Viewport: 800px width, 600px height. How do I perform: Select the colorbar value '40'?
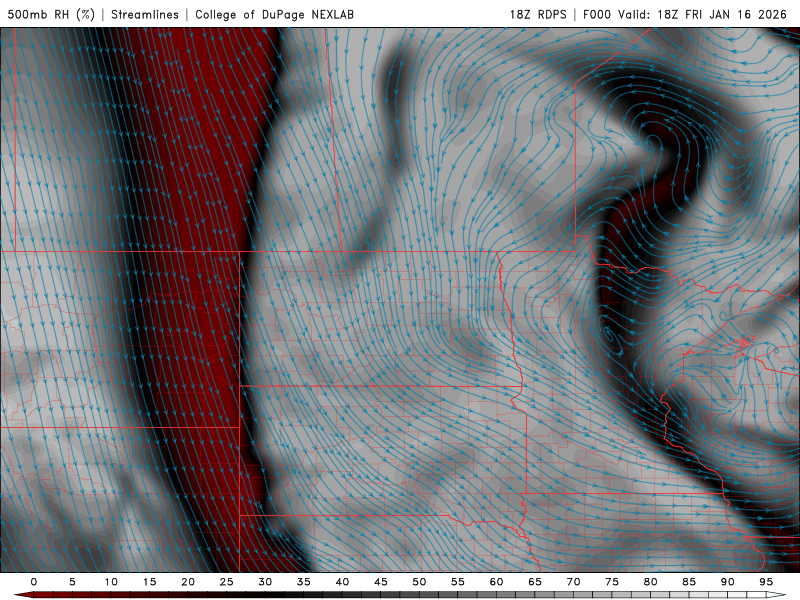pos(342,582)
